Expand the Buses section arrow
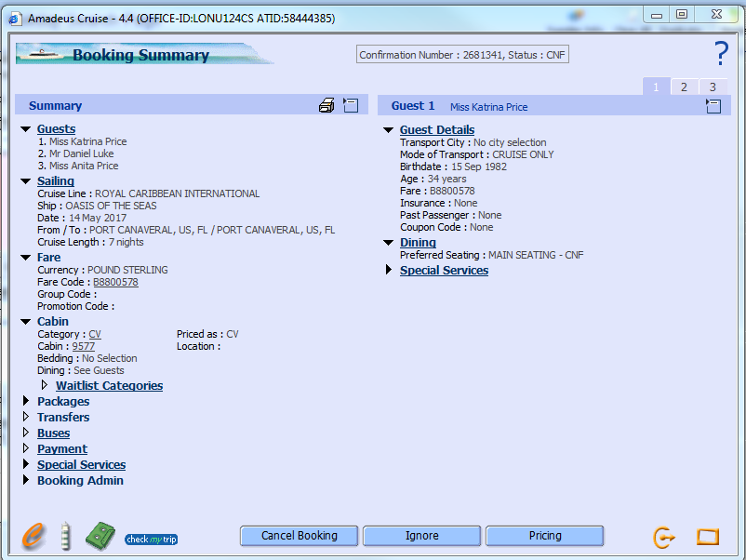 tap(26, 433)
